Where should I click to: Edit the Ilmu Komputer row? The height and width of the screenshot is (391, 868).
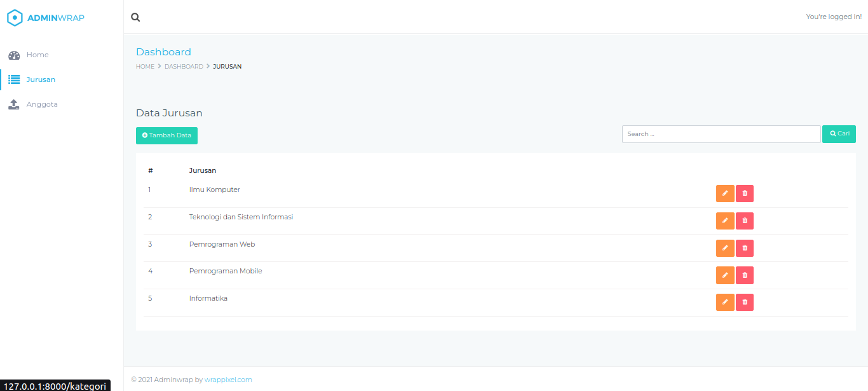click(x=725, y=194)
